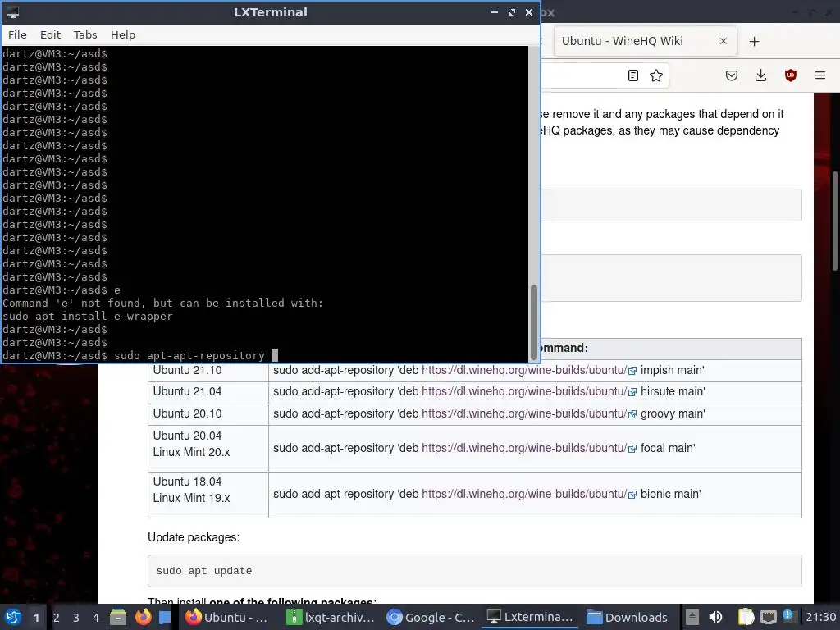
Task: Click the terminal command line with apt-apt-repository
Action: (139, 356)
